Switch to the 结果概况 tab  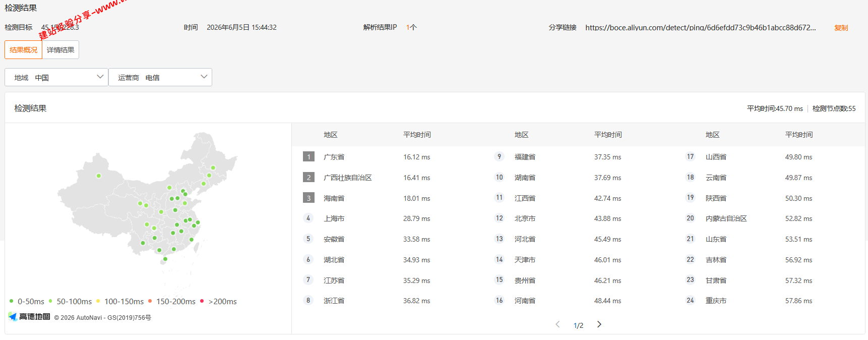[x=23, y=50]
